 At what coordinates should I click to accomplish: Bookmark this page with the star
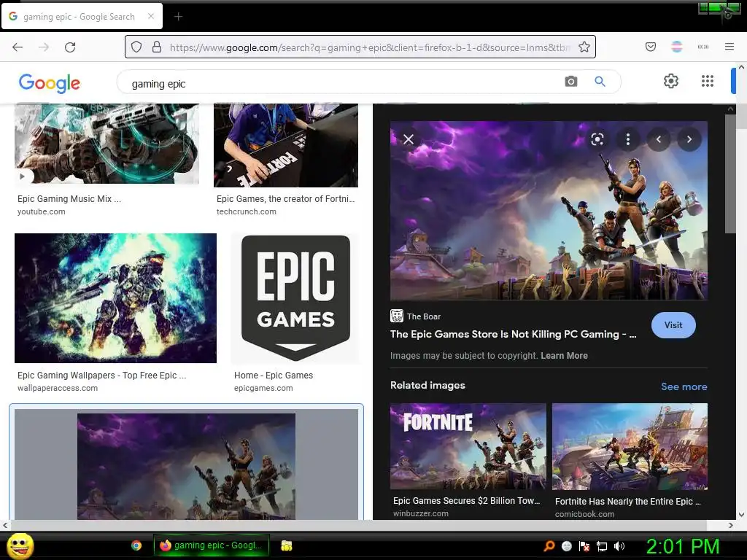pos(584,47)
